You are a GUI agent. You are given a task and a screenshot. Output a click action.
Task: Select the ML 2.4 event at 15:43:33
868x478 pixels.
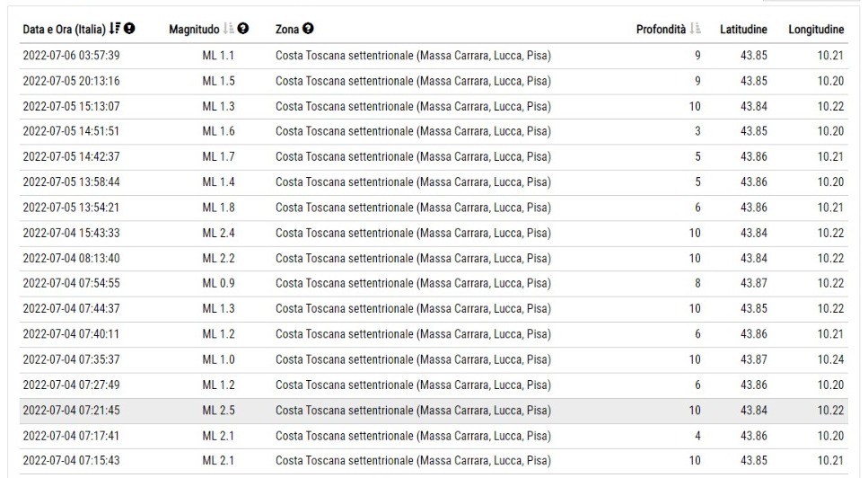click(x=434, y=234)
